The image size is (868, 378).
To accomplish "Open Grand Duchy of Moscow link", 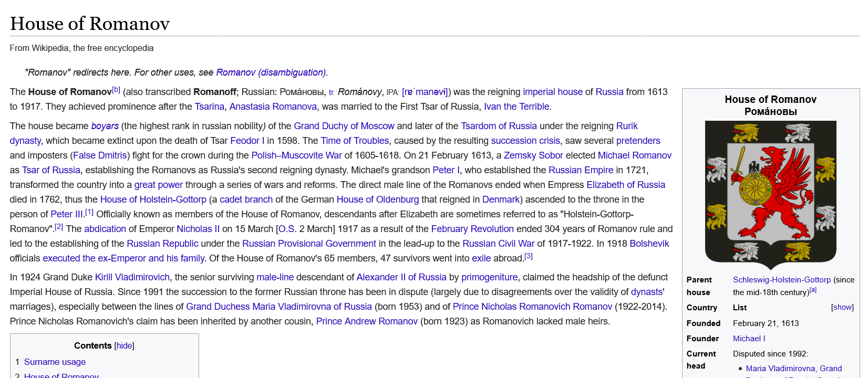I will 344,126.
